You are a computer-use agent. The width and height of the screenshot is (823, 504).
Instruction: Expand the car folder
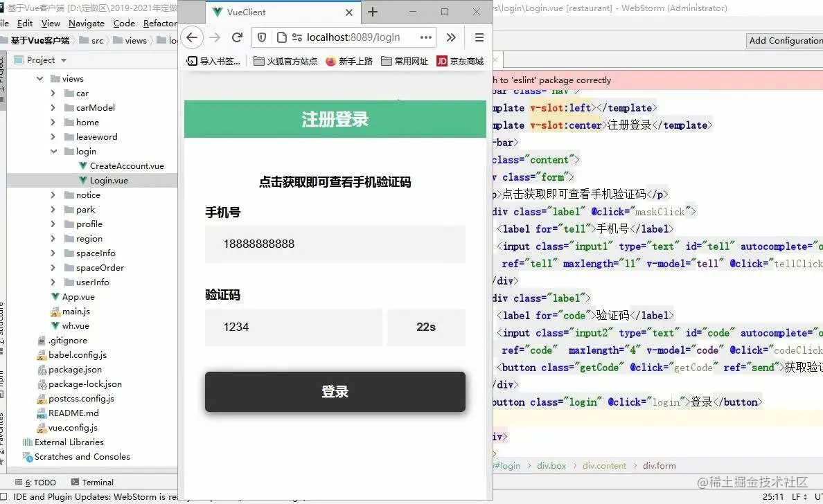(53, 93)
